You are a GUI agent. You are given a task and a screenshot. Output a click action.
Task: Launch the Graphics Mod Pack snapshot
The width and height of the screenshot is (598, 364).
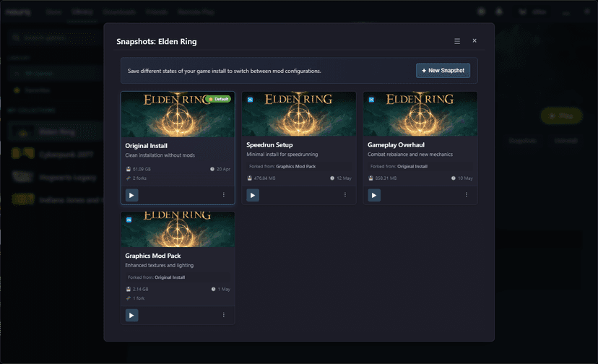click(x=131, y=315)
